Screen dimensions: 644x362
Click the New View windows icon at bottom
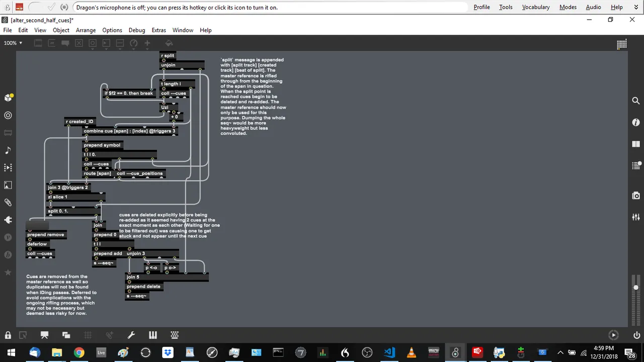[66, 335]
